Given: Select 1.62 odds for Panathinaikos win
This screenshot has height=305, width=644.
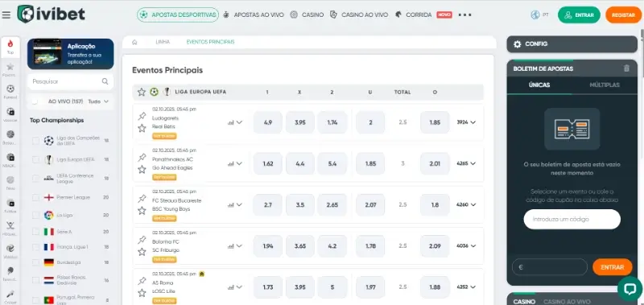Looking at the screenshot, I should [x=268, y=163].
